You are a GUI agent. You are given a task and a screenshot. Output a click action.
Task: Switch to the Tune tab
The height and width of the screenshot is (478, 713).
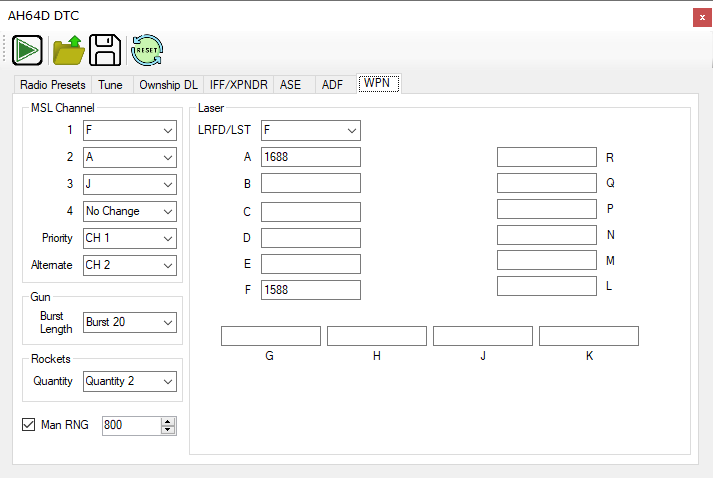click(110, 85)
